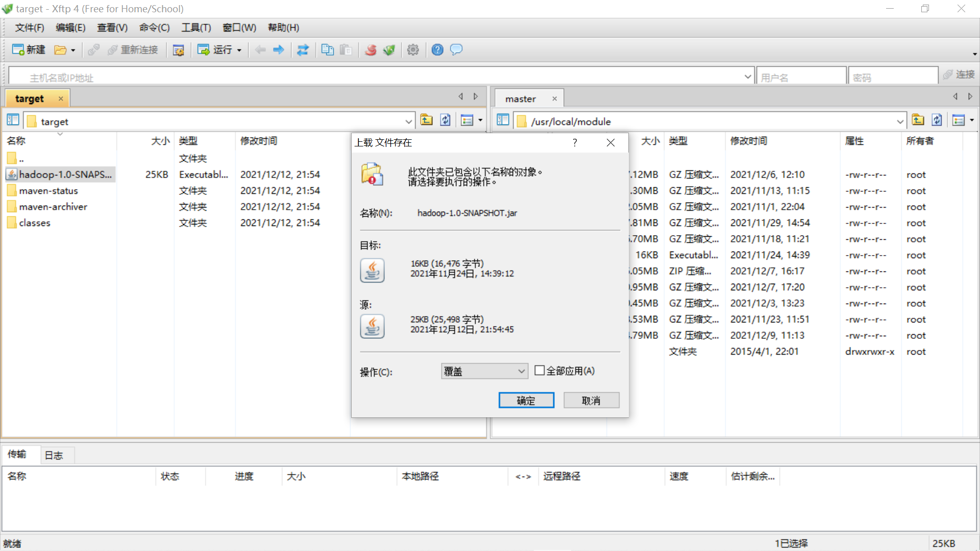Open the 工具(T) menu
The width and height of the screenshot is (980, 551).
tap(196, 28)
